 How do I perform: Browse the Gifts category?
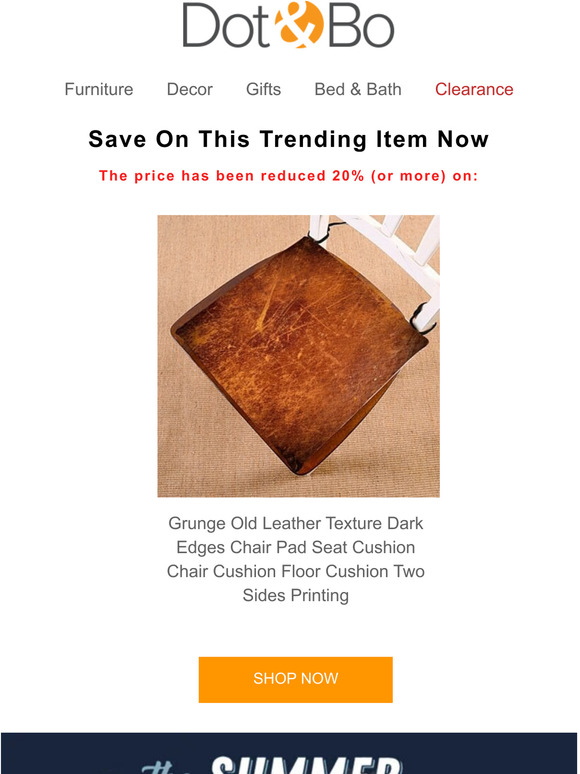click(x=264, y=89)
